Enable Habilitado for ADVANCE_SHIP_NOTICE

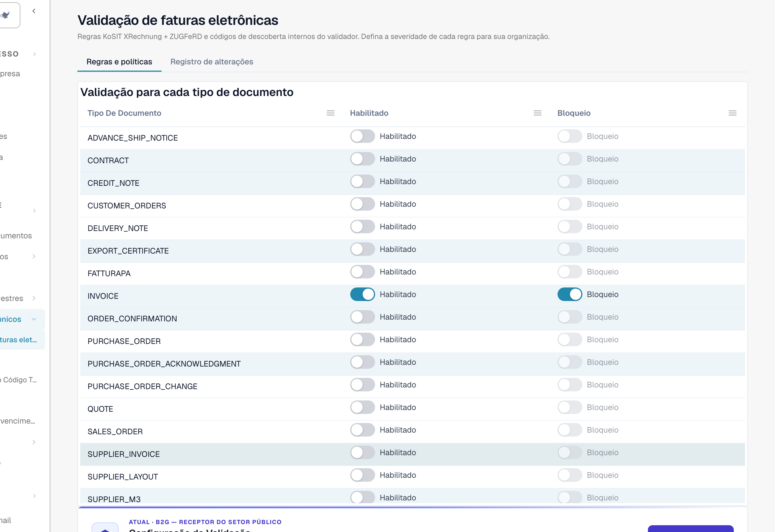pos(362,136)
